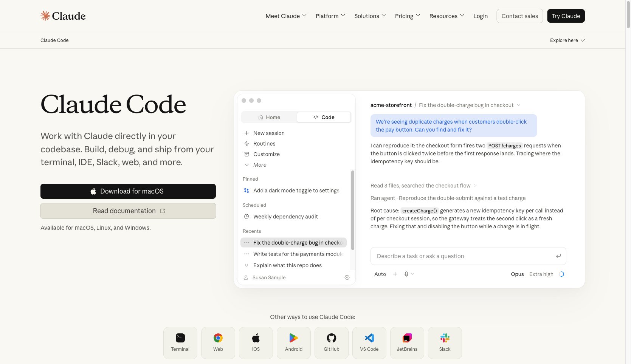
Task: Click the blue duplicate charges message bubble
Action: pyautogui.click(x=454, y=125)
